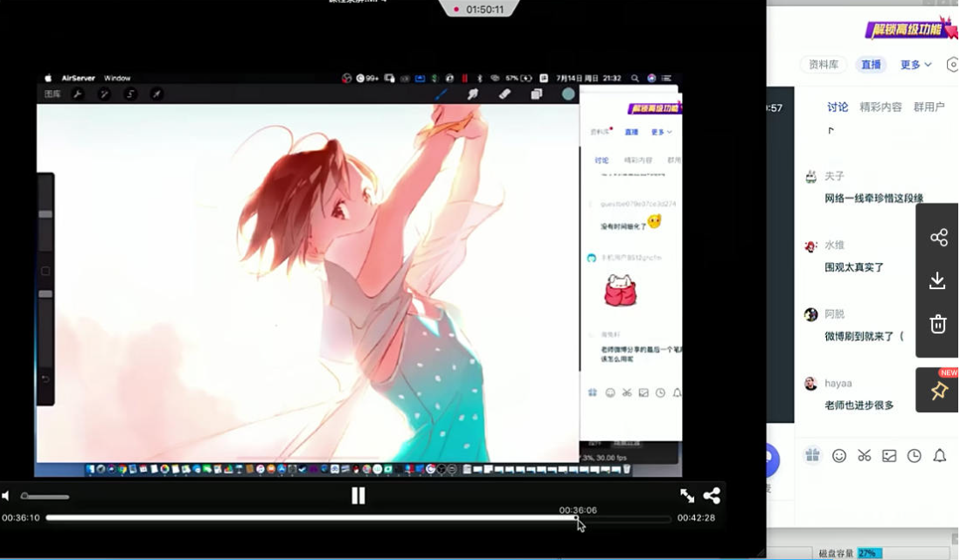
Task: Open Procreate Actions wrench menu
Action: [78, 93]
